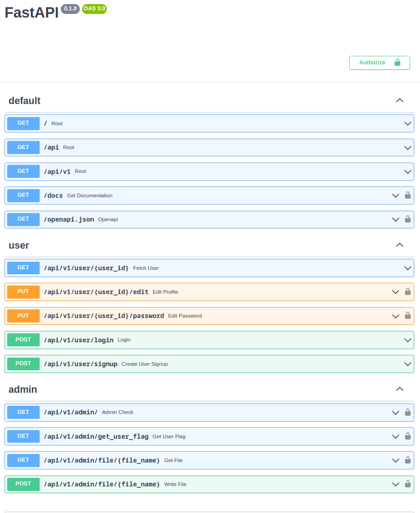Expand the Get File endpoint chevron
Screen dimensions: 420x513
[x=396, y=461]
